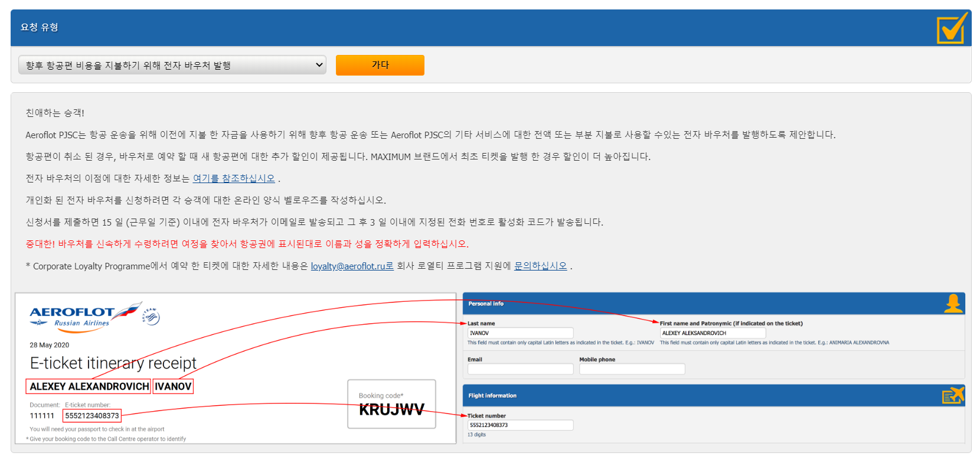Click the Personal info section title
The image size is (980, 456).
[486, 304]
